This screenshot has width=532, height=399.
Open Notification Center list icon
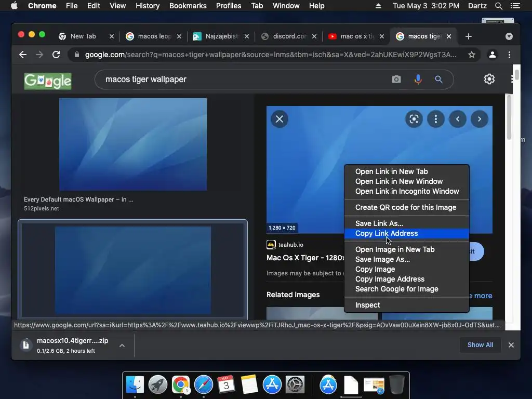pos(515,6)
